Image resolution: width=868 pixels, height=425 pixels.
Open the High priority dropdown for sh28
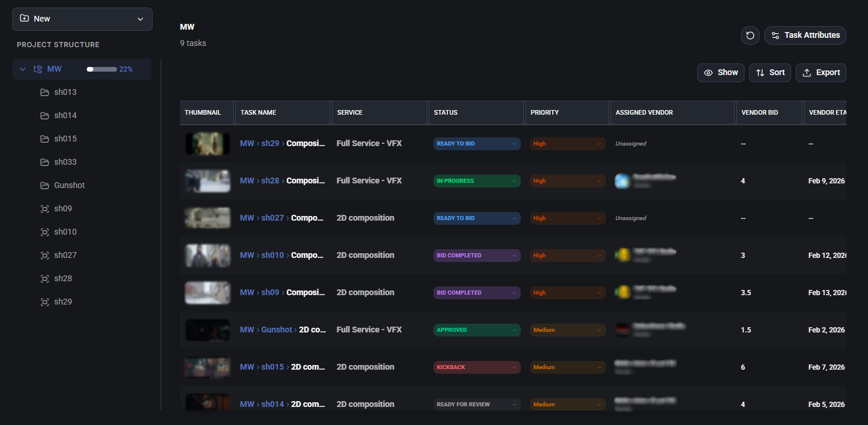(567, 181)
